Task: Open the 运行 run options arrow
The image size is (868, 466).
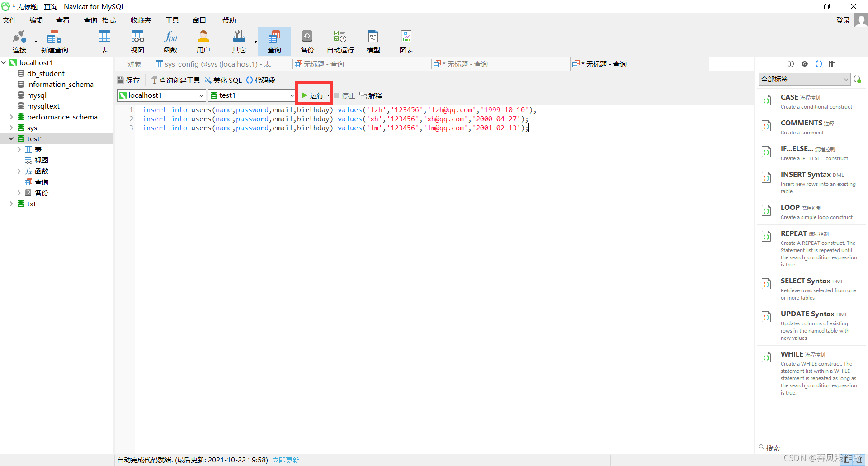Action: pyautogui.click(x=328, y=96)
